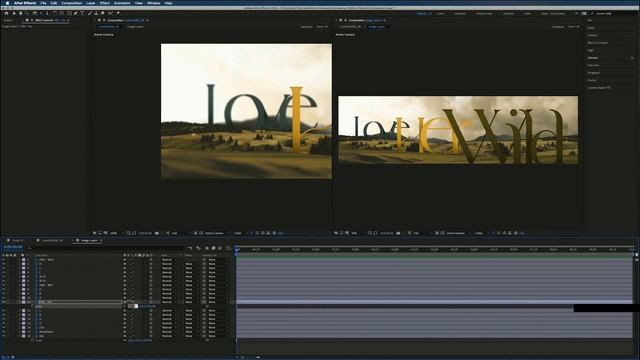Open left viewer Active Camera view dropdown
The height and width of the screenshot is (360, 640).
(216, 233)
